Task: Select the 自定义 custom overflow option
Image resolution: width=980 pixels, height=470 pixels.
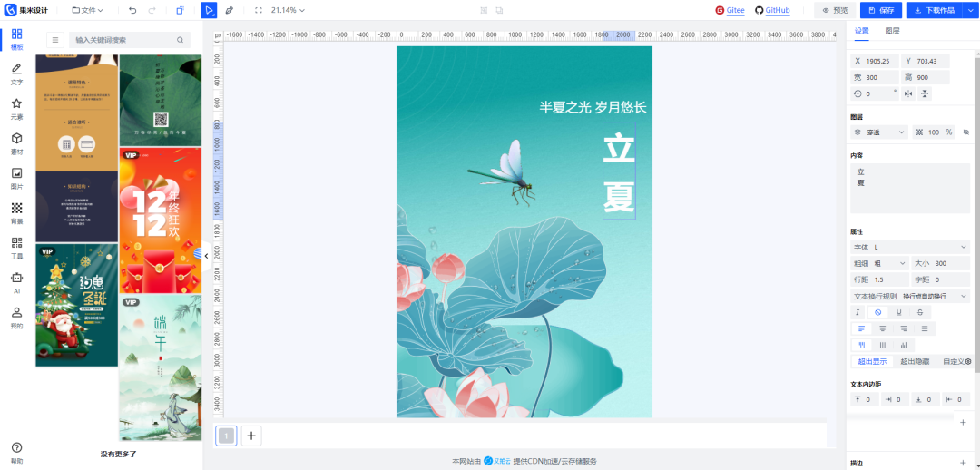Action: 956,361
